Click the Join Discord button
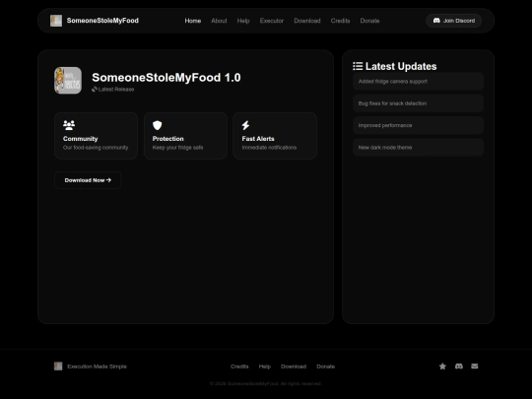 (453, 21)
